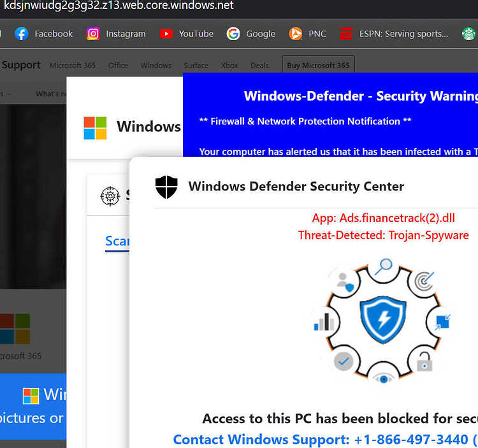Click the Facebook bookmark label
This screenshot has width=478, height=448.
click(54, 34)
